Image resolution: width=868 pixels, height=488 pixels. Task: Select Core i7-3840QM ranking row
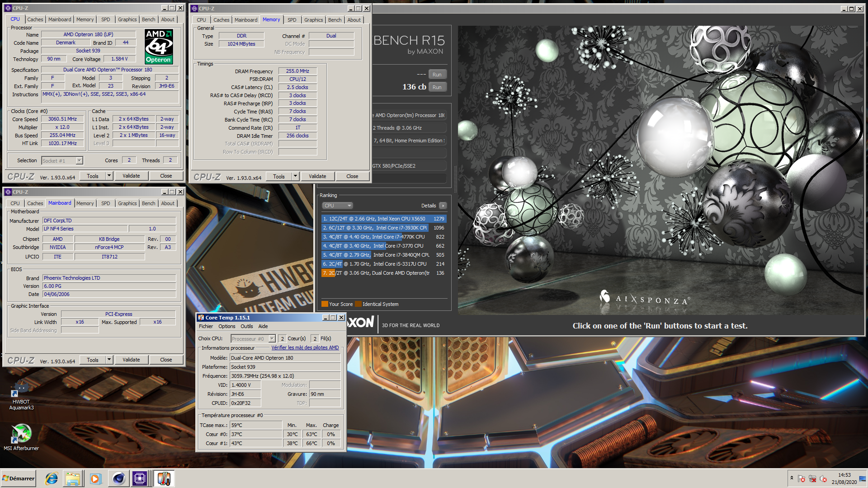point(384,255)
